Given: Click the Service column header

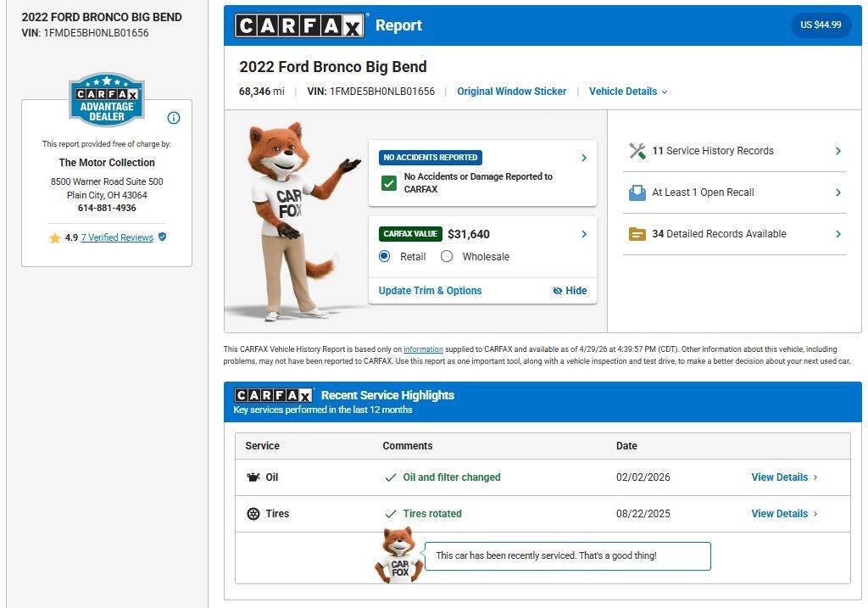Looking at the screenshot, I should click(x=262, y=446).
